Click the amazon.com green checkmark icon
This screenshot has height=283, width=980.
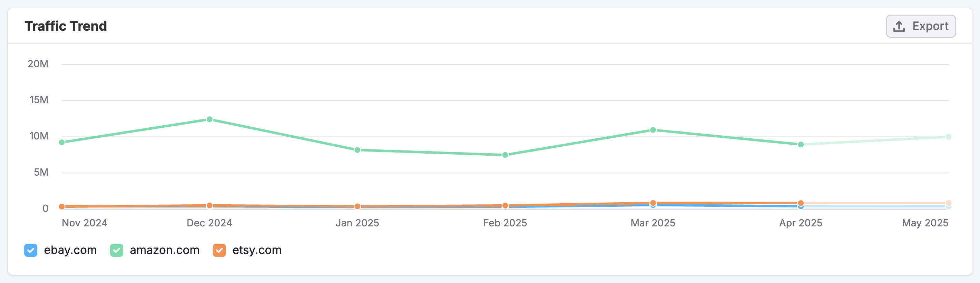(x=117, y=250)
